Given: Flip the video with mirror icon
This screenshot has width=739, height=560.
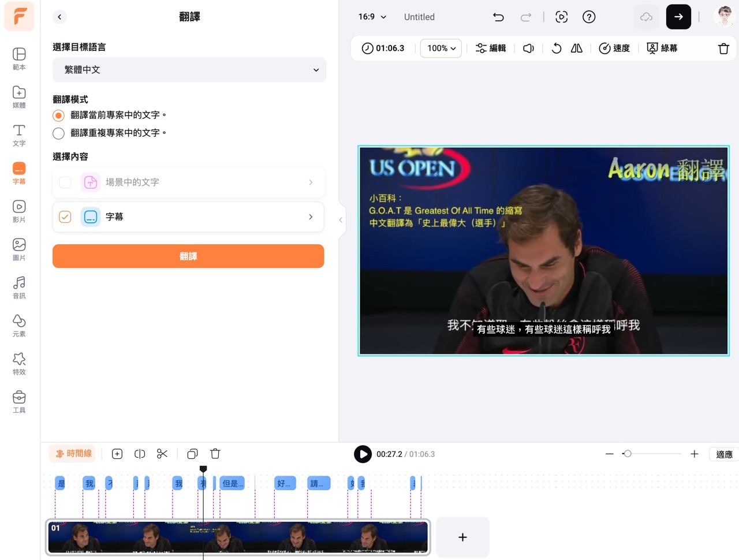Looking at the screenshot, I should click(x=577, y=48).
